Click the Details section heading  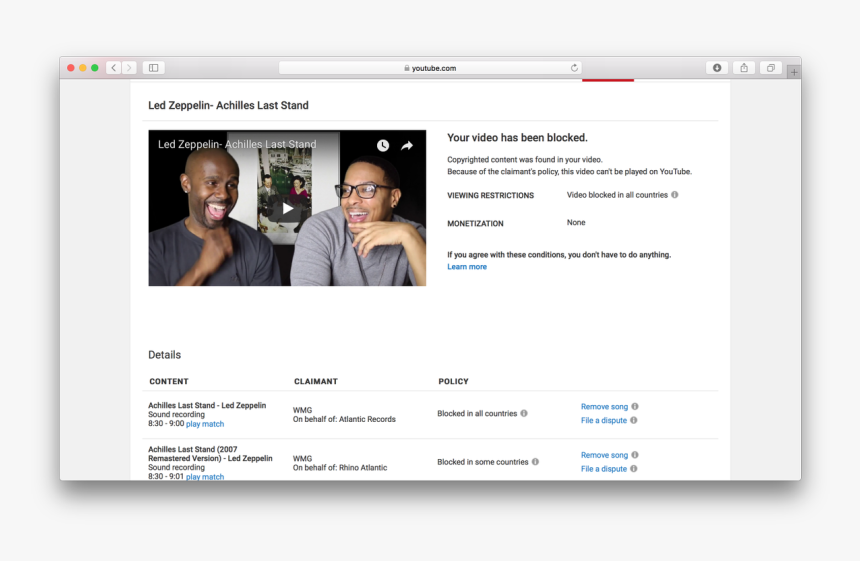(165, 355)
